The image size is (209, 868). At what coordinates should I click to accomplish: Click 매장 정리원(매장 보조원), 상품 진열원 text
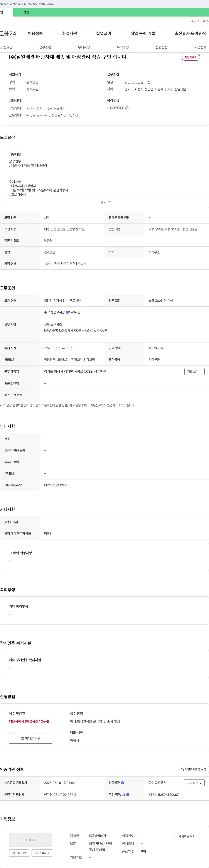tap(173, 229)
